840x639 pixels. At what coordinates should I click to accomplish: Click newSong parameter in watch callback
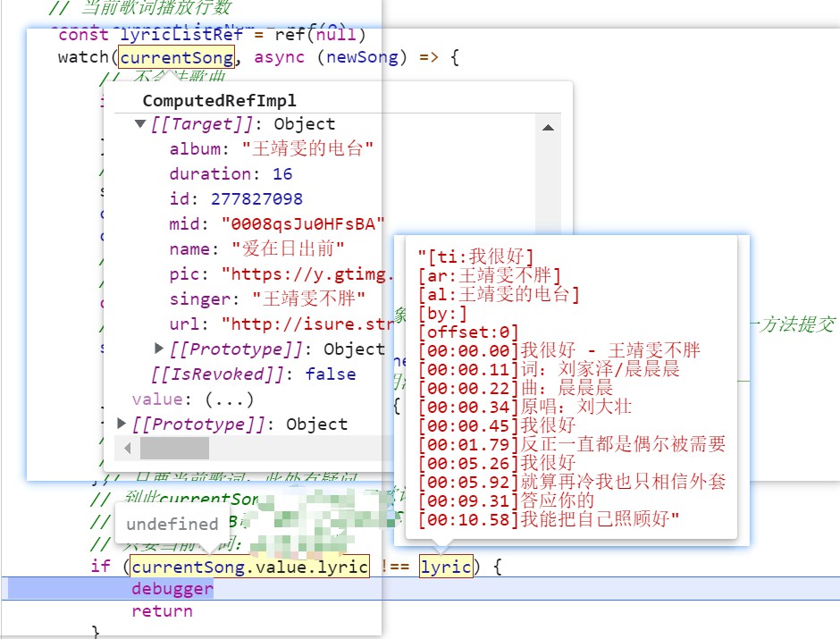click(x=363, y=57)
